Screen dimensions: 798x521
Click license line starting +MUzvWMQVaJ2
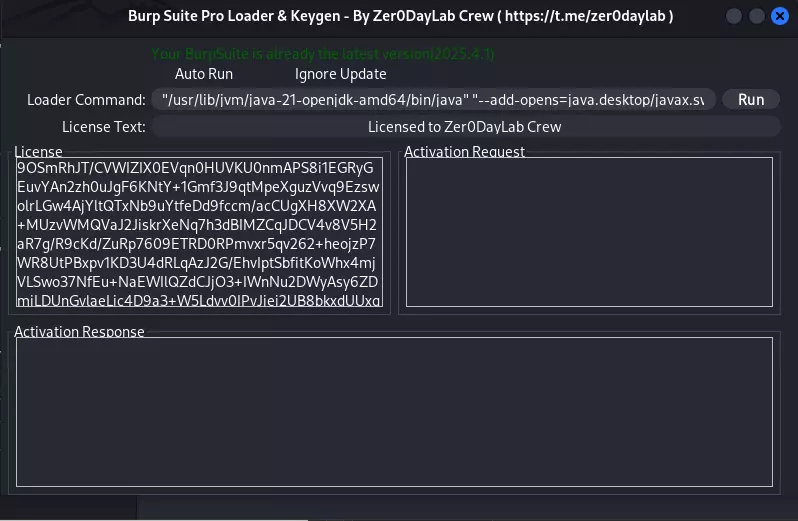[196, 225]
